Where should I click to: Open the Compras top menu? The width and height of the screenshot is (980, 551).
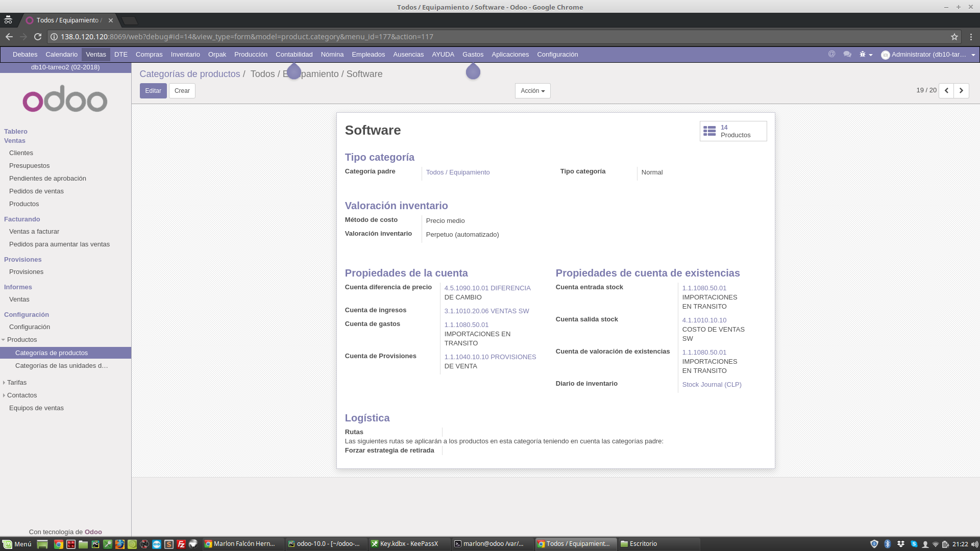(149, 55)
